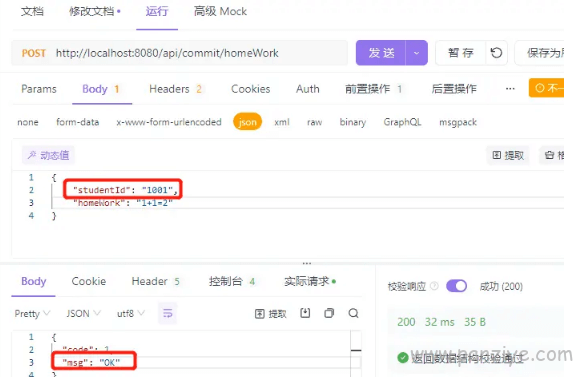Select the request Body tab
583x377 pixels.
[x=101, y=89]
